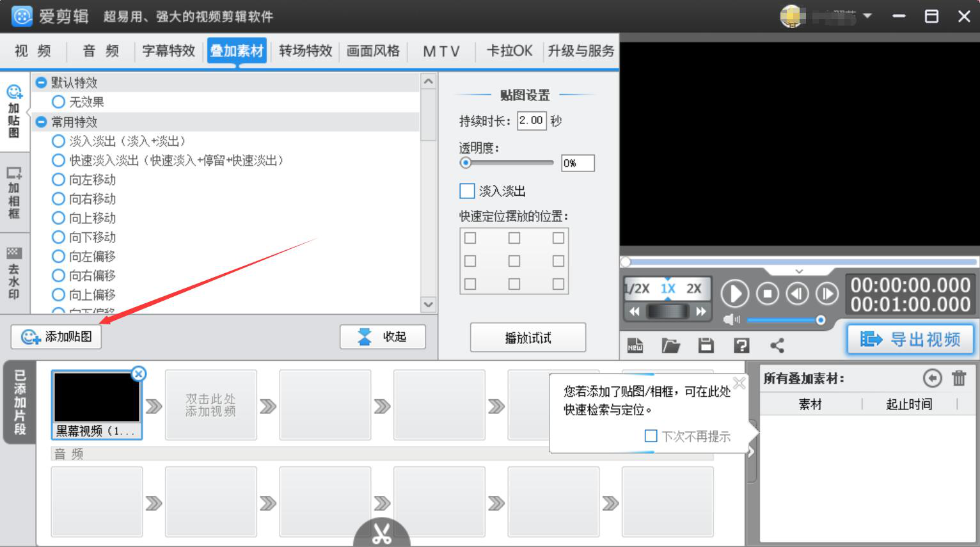980x547 pixels.
Task: Select the 无效果 radio option
Action: (58, 102)
